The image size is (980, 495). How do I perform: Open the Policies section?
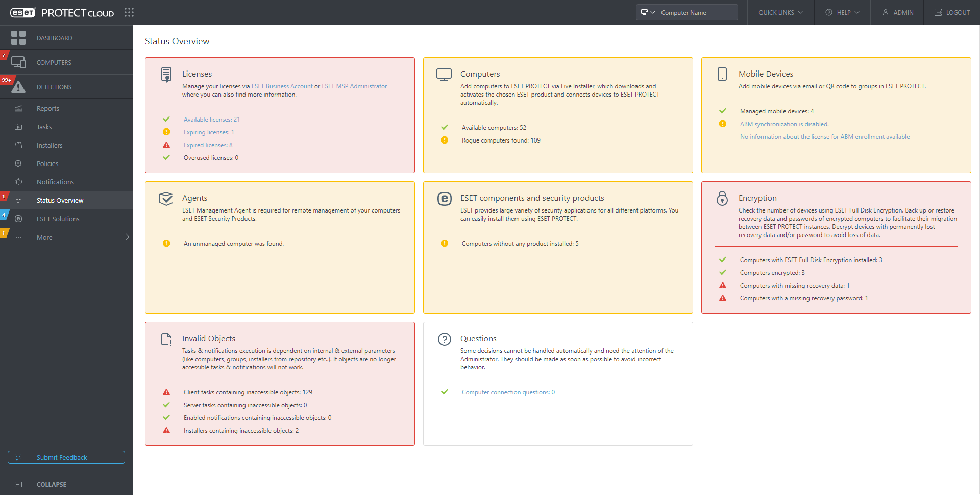click(47, 163)
